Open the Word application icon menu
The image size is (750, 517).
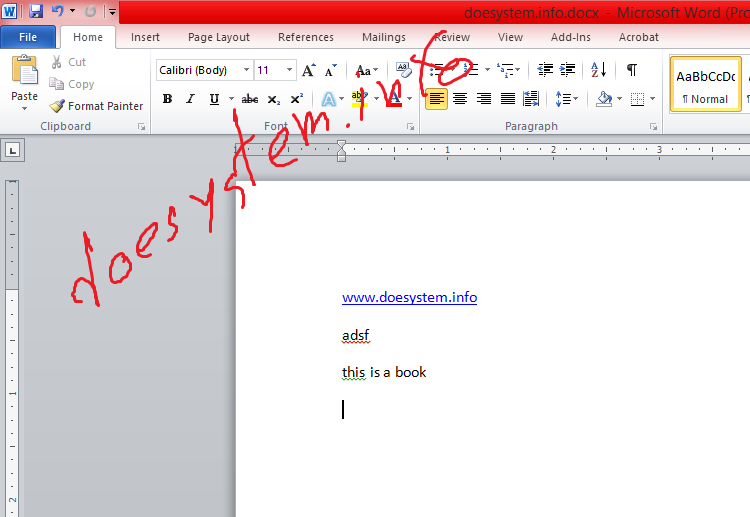point(9,11)
